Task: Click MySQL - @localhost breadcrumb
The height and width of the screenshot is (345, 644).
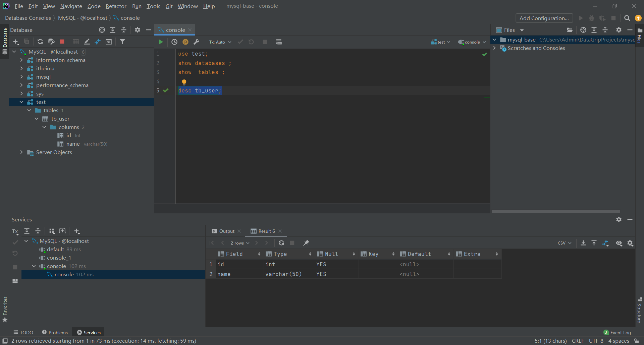Action: tap(83, 18)
